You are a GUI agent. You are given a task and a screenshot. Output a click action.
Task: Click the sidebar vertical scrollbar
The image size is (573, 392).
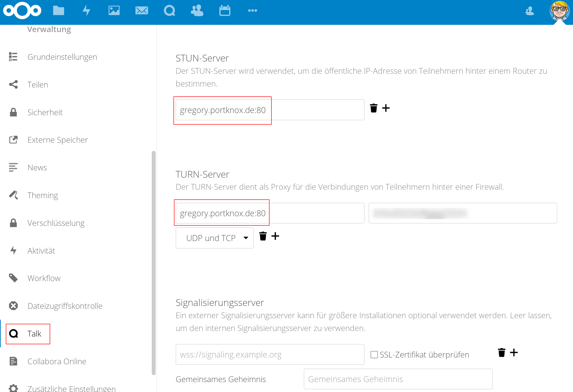pyautogui.click(x=154, y=263)
